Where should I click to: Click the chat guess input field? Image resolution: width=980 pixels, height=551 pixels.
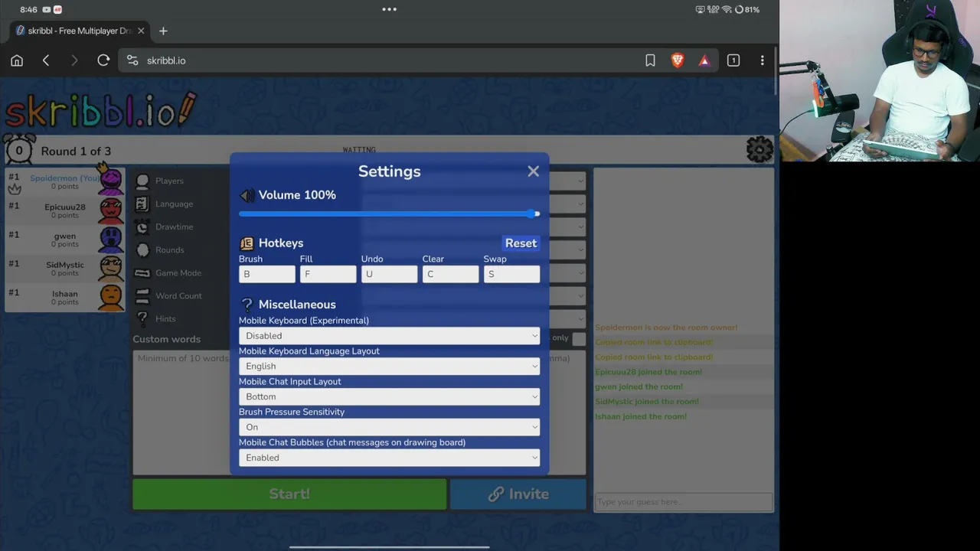click(x=683, y=502)
